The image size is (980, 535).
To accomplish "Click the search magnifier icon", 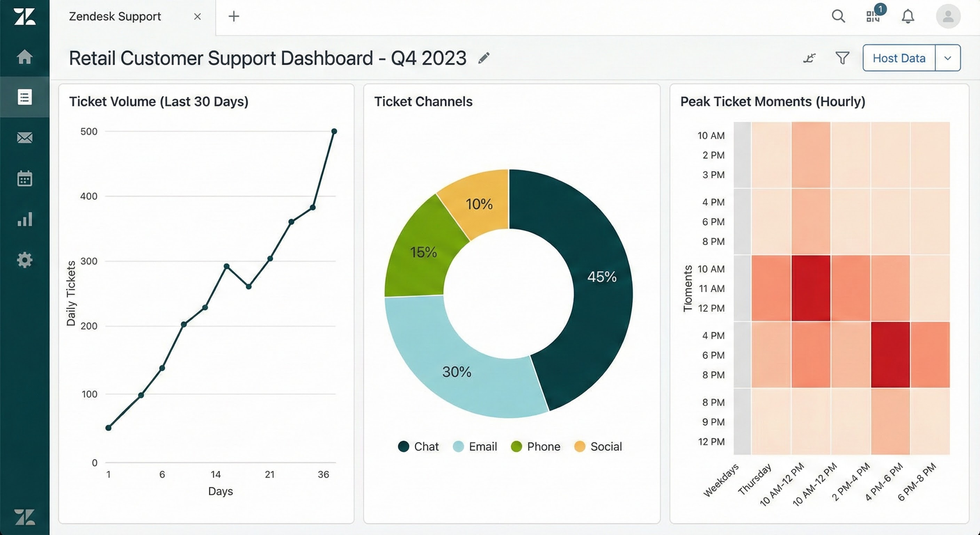I will (x=838, y=16).
